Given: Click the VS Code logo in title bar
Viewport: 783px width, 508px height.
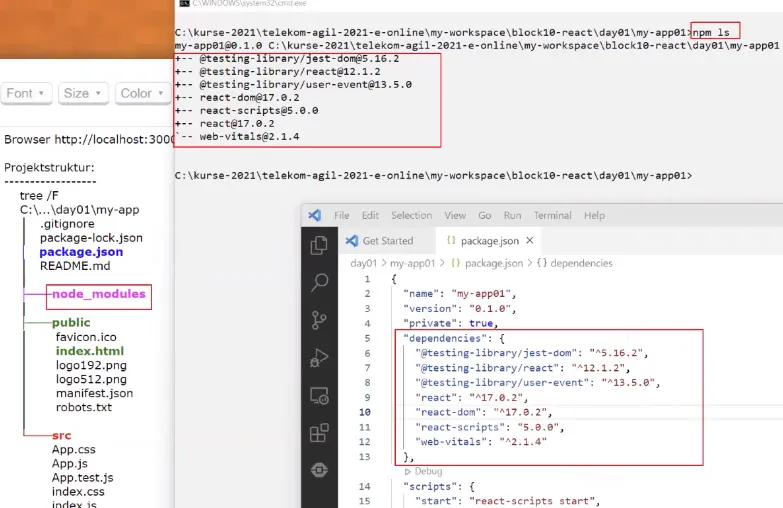Looking at the screenshot, I should tap(315, 215).
